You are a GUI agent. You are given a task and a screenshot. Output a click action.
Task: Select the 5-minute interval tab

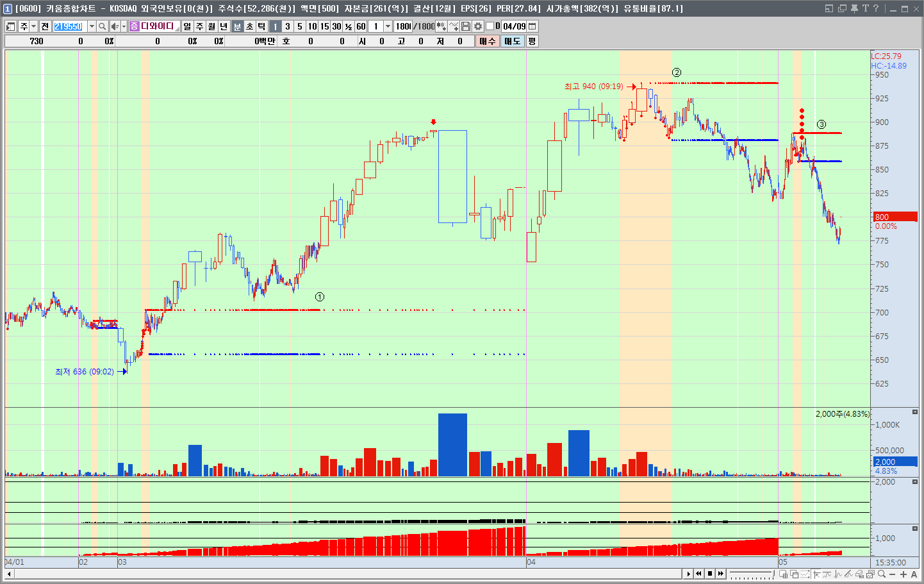click(x=299, y=26)
